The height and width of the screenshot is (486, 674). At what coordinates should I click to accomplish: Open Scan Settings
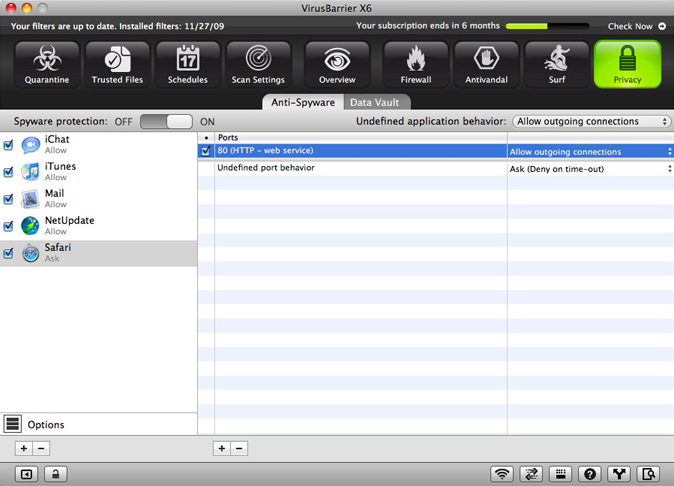259,64
